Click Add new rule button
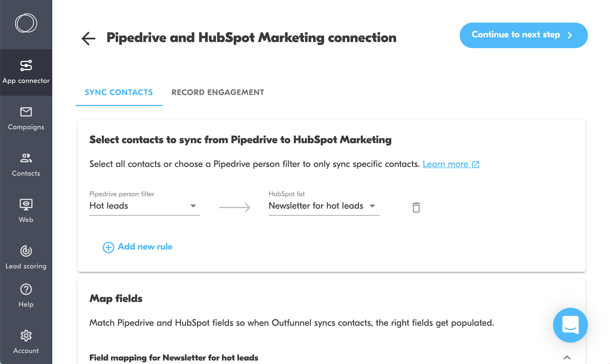Screen dimensions: 610x364 tap(138, 247)
